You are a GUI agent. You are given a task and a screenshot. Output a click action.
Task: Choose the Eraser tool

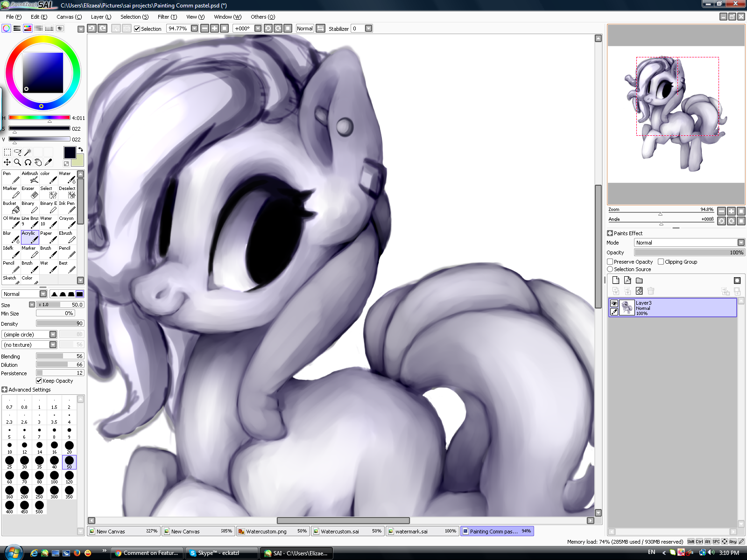[30, 192]
